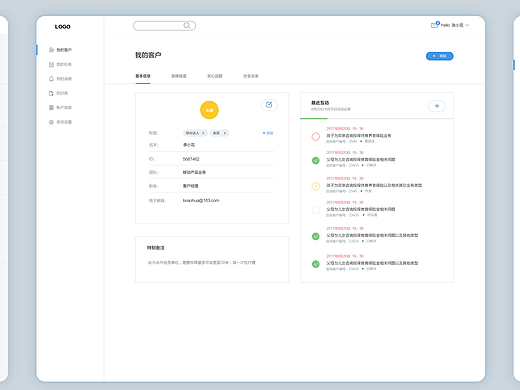Open the mail notification icon with blue badge

pyautogui.click(x=435, y=25)
